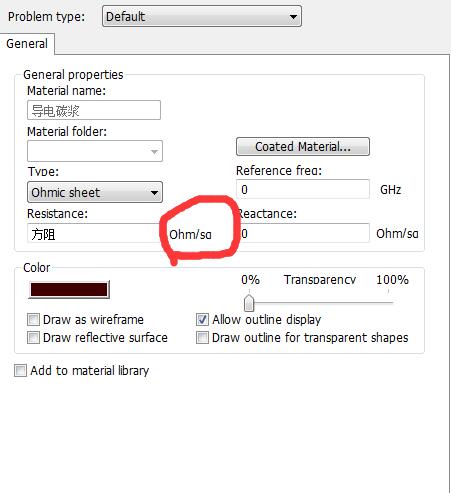
Task: Click the Coated Material button
Action: [303, 146]
